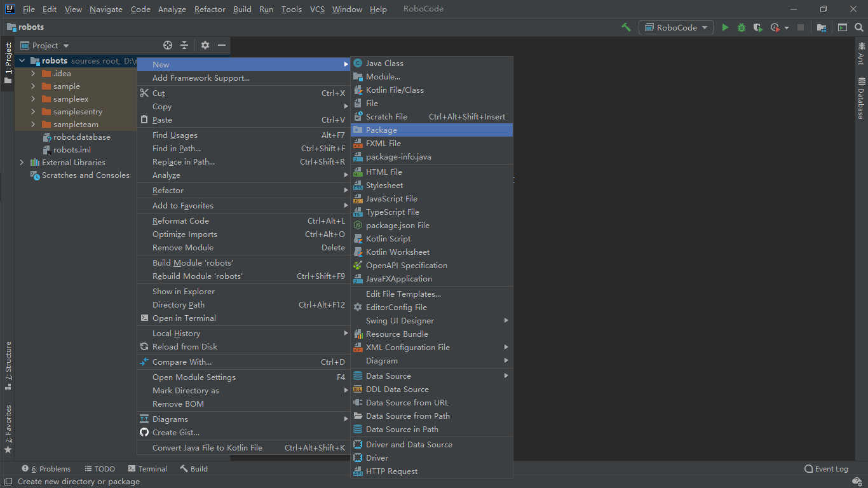
Task: Open Swing UI Designer submenu
Action: pyautogui.click(x=431, y=321)
